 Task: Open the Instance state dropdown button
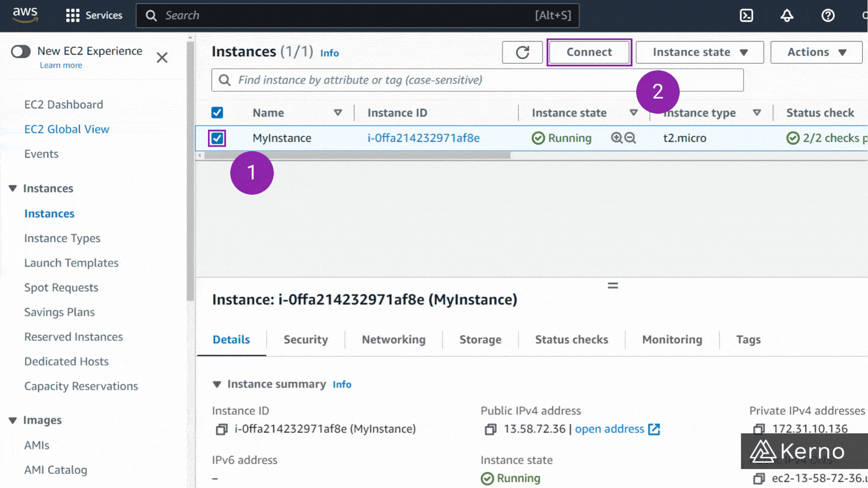tap(699, 52)
